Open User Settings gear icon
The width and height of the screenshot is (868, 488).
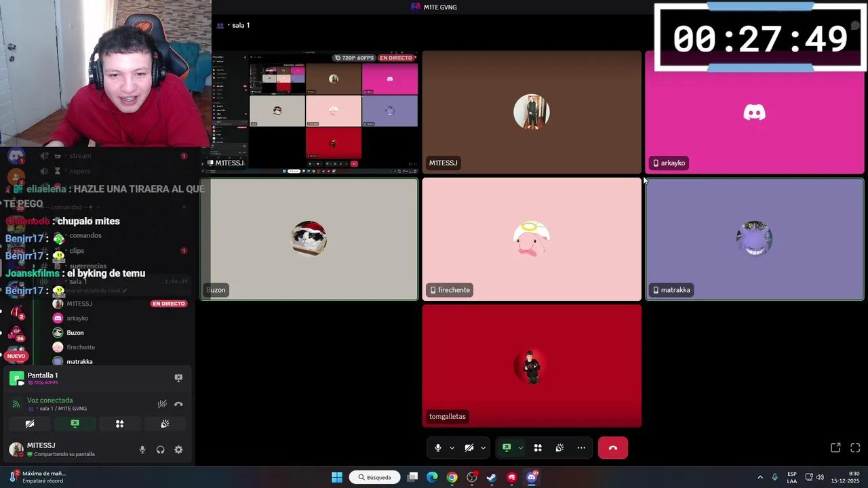(178, 449)
